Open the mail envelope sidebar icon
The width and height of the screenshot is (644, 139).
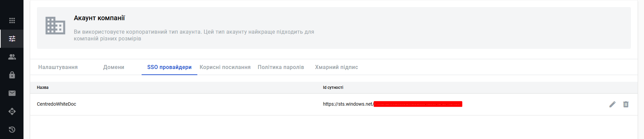(x=12, y=93)
